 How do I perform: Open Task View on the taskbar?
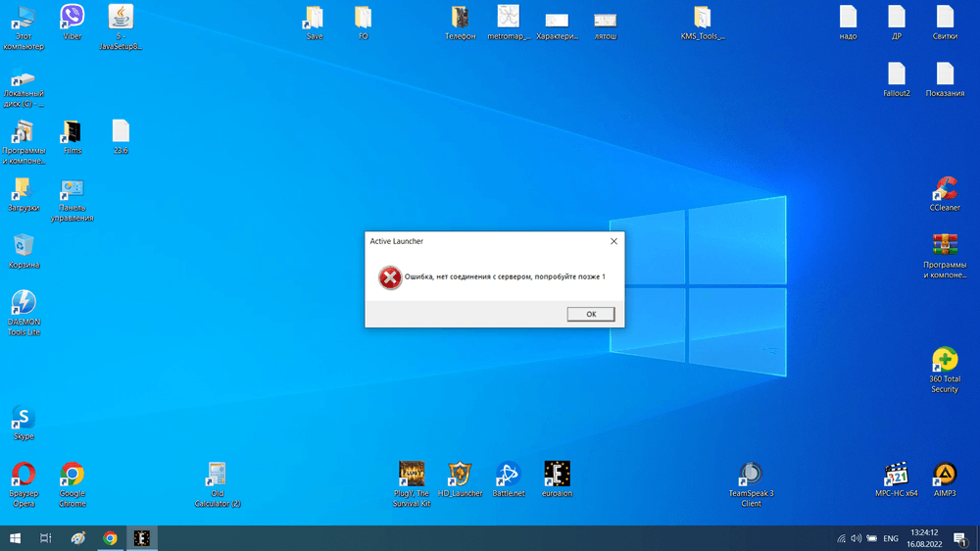(46, 538)
